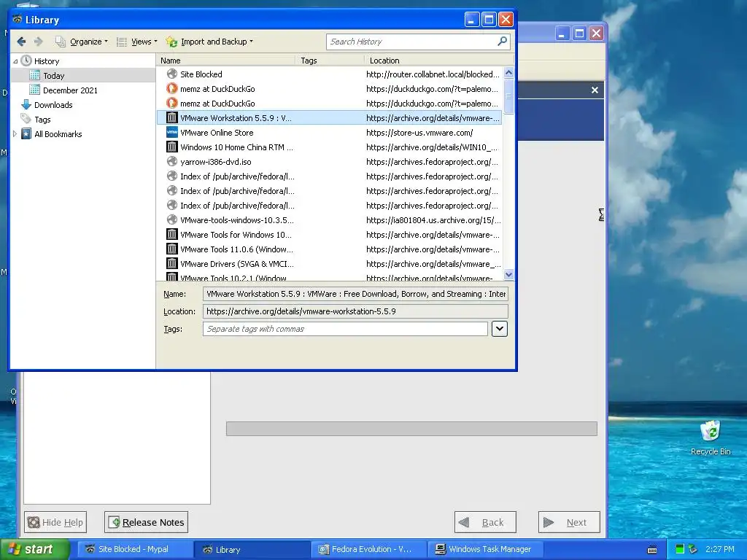The width and height of the screenshot is (747, 560).
Task: Maximize the Library window
Action: [489, 20]
